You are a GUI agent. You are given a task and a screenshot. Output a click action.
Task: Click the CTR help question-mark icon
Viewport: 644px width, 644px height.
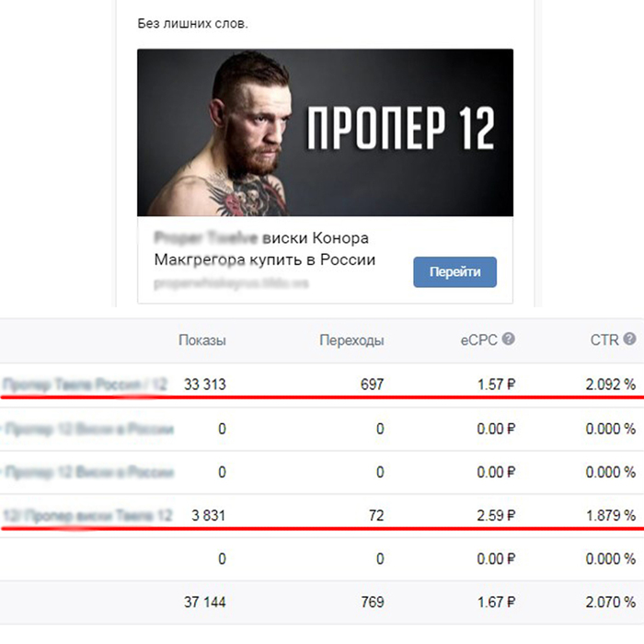tap(629, 339)
